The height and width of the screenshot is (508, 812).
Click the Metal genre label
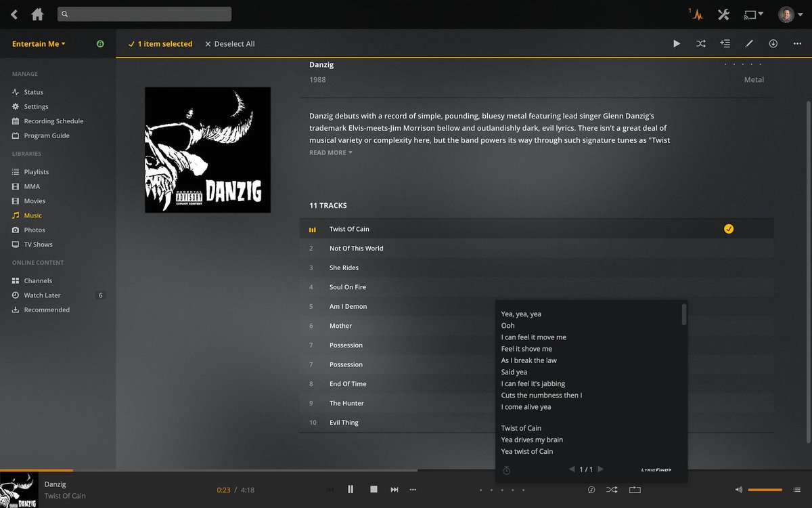tap(754, 80)
